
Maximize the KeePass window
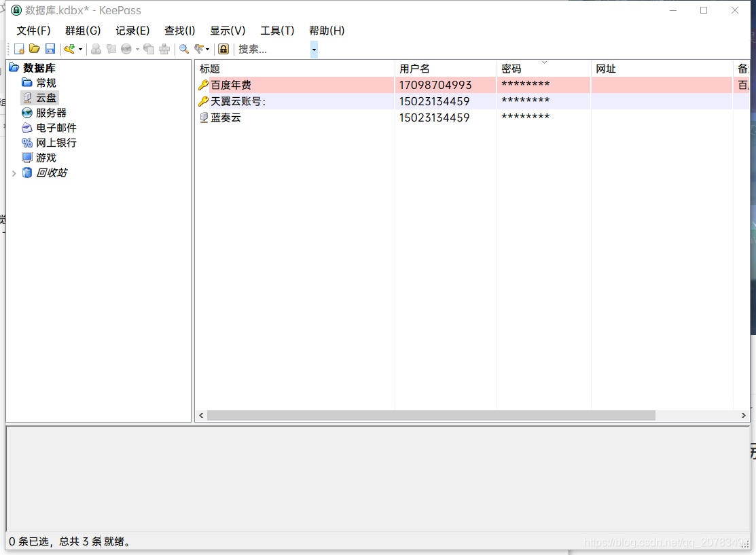pyautogui.click(x=704, y=10)
